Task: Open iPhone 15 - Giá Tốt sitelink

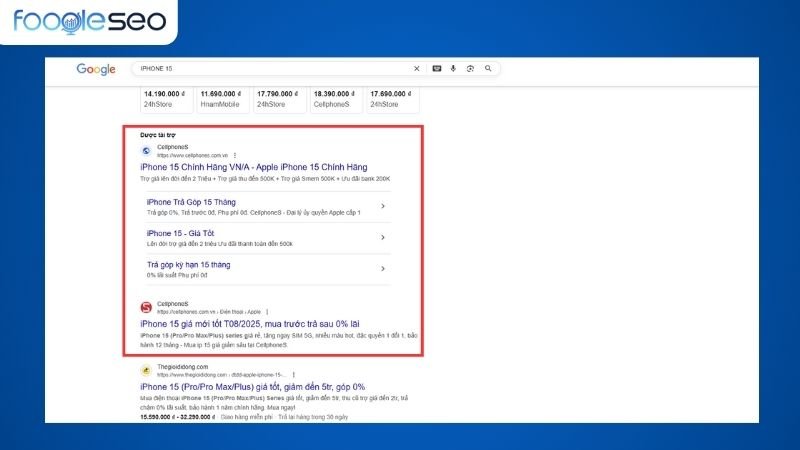Action: pyautogui.click(x=180, y=233)
